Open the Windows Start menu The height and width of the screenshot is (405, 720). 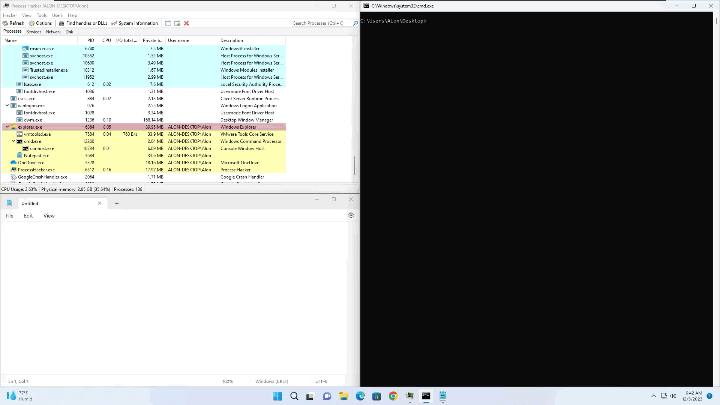click(x=277, y=396)
